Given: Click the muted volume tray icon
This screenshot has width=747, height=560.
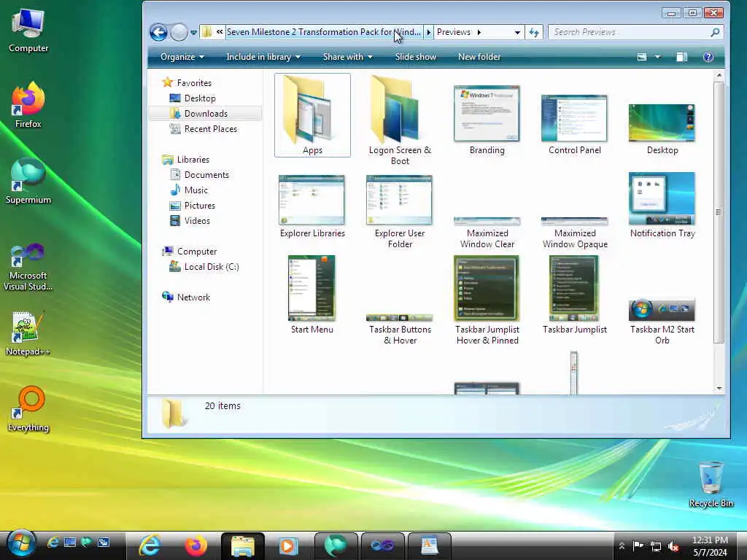Looking at the screenshot, I should click(673, 546).
